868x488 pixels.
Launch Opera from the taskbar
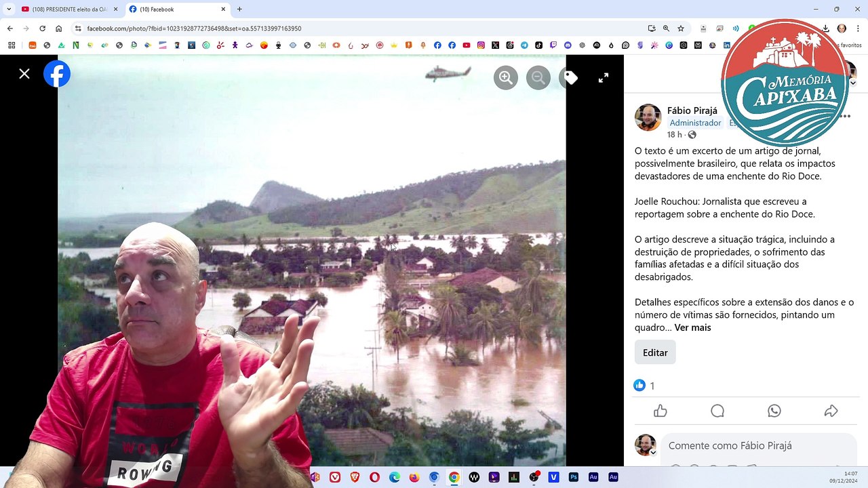tap(374, 477)
